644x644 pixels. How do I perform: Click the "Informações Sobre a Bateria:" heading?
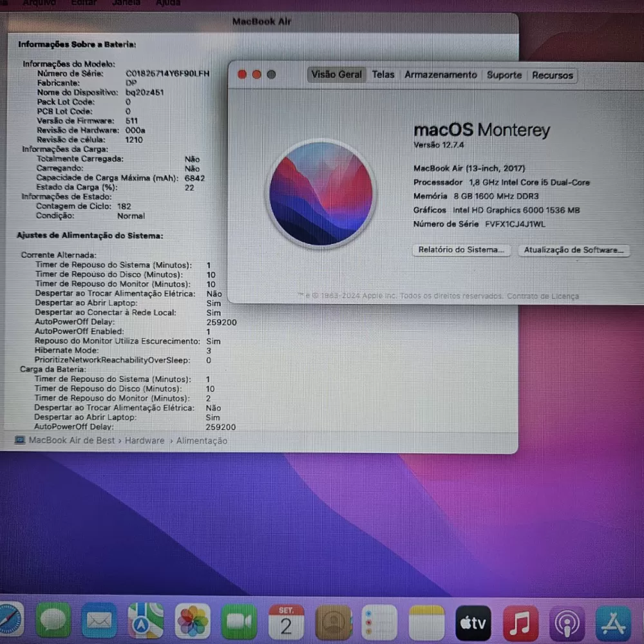pyautogui.click(x=77, y=44)
